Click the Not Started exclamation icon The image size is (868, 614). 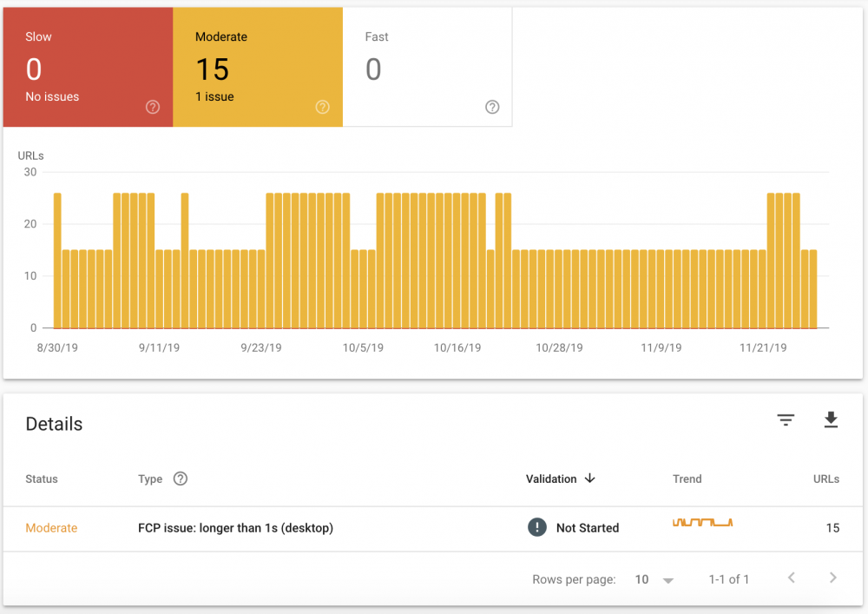click(x=537, y=527)
